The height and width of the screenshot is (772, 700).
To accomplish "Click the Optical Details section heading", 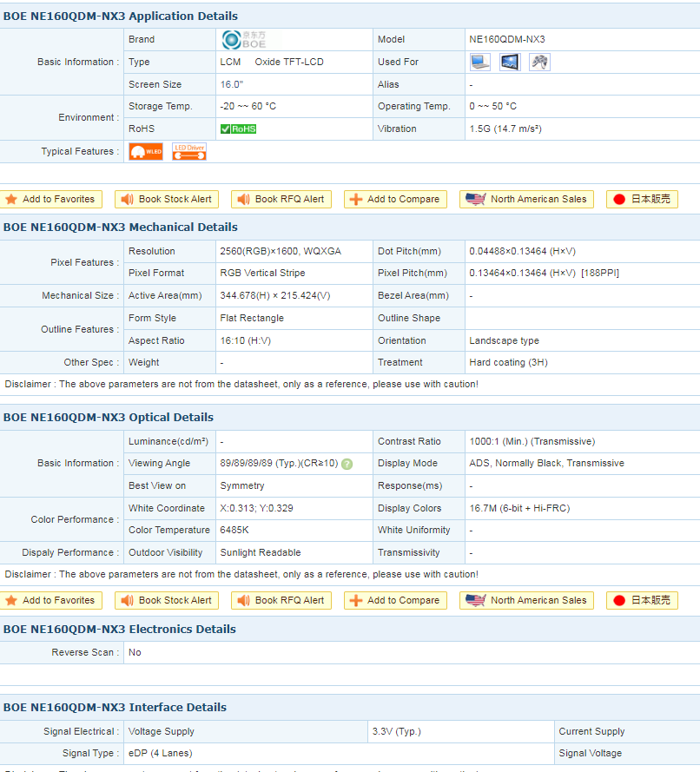I will pos(109,418).
